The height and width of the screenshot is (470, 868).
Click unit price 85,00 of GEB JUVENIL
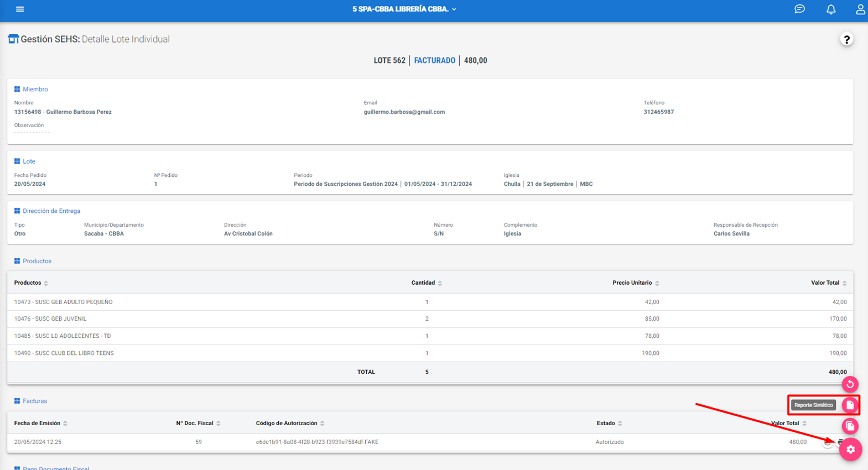652,319
